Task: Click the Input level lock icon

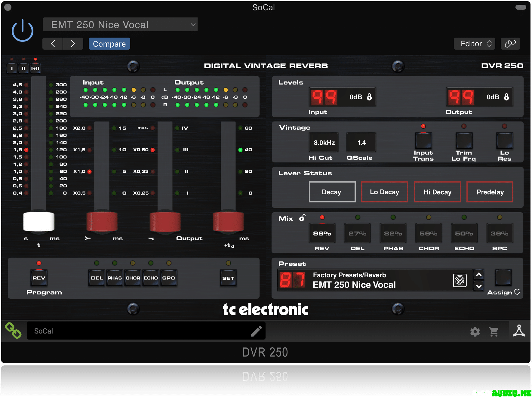Action: pyautogui.click(x=369, y=97)
